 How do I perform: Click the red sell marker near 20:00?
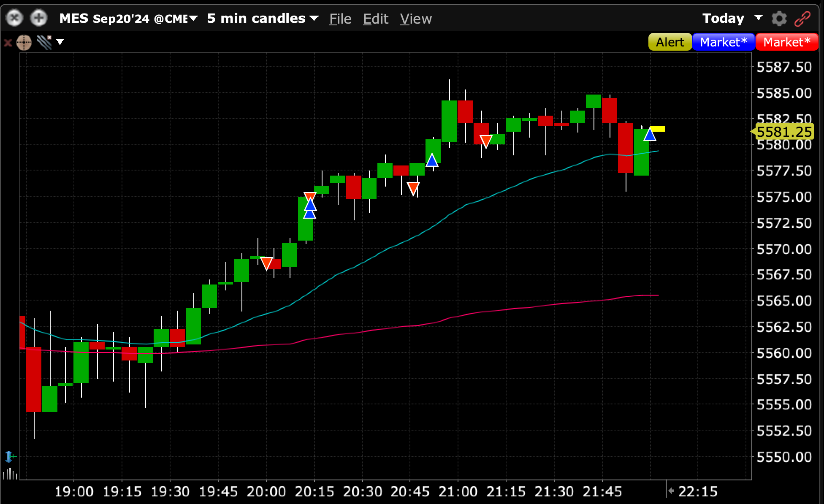click(x=266, y=264)
